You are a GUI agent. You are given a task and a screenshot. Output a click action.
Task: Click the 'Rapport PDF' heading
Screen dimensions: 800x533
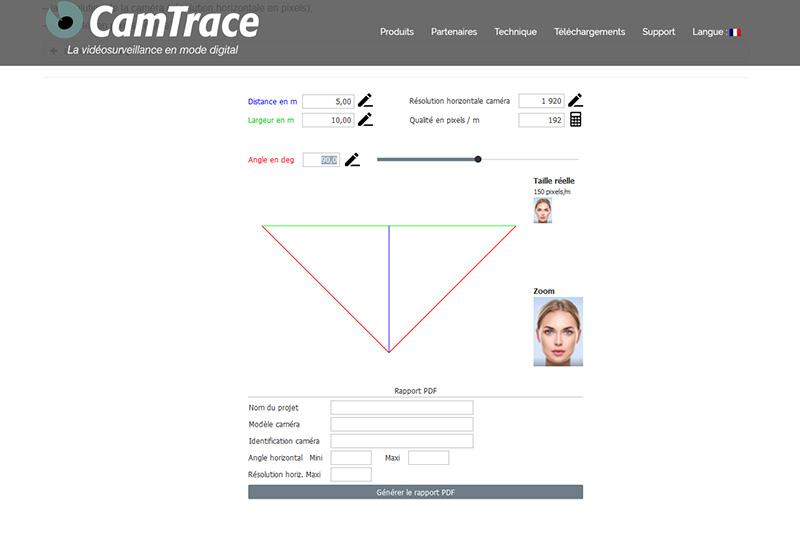point(415,391)
